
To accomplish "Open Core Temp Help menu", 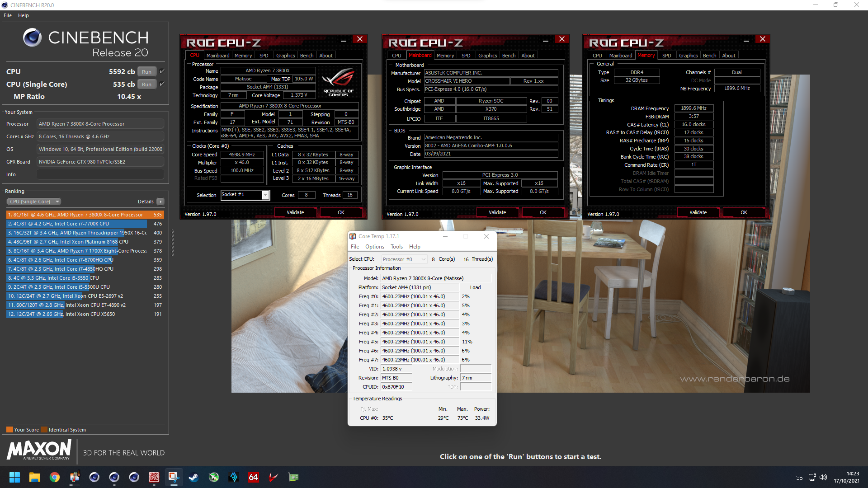I will coord(415,247).
